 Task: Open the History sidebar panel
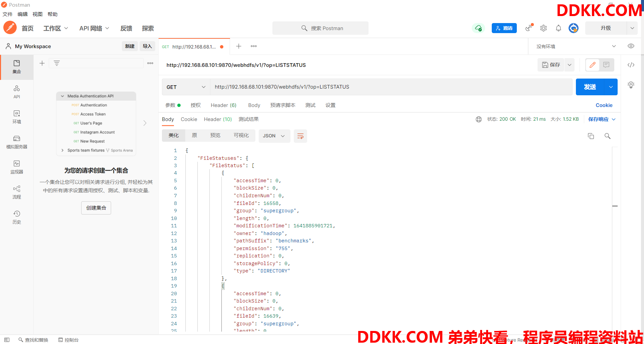point(17,217)
